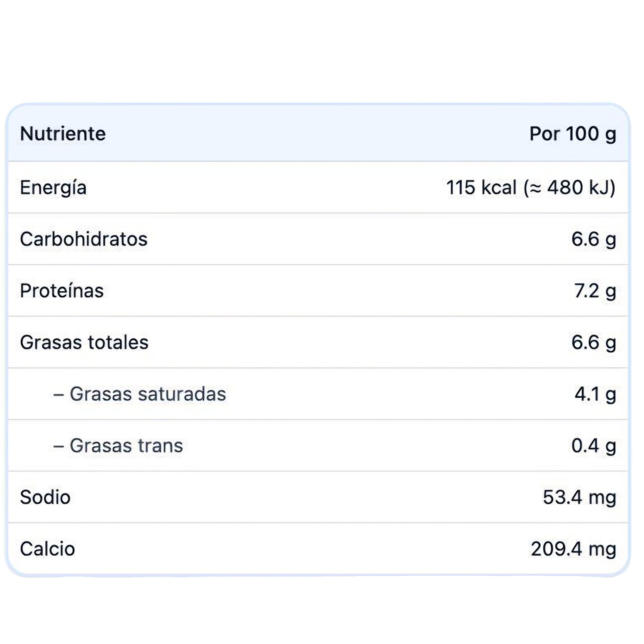The height and width of the screenshot is (644, 644).
Task: Click the 7.2 g protein value
Action: pyautogui.click(x=595, y=291)
